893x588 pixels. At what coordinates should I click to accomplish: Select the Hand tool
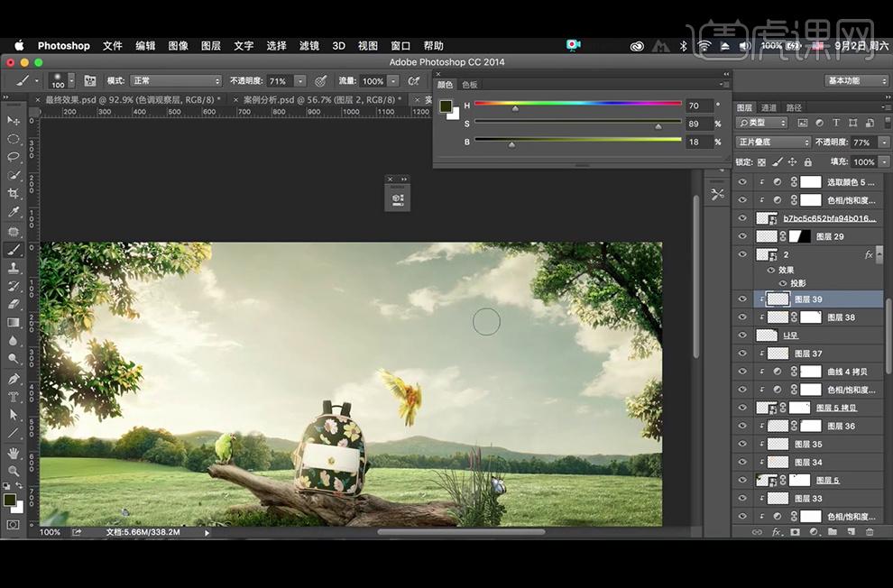coord(14,453)
